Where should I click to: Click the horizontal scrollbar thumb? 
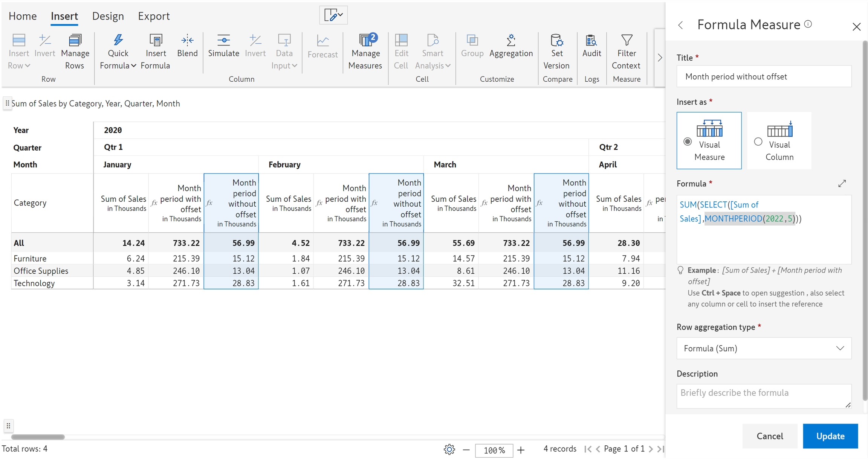[38, 437]
